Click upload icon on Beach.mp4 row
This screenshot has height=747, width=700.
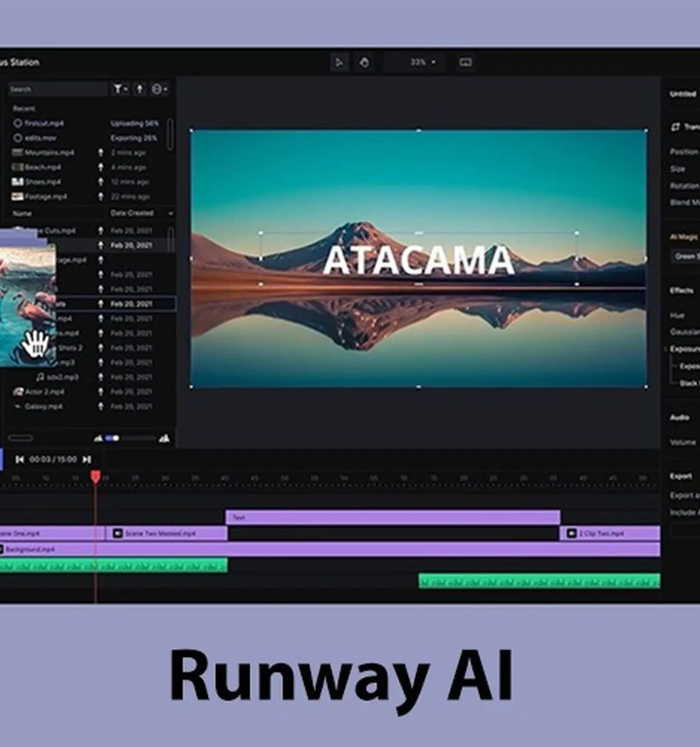pyautogui.click(x=100, y=167)
